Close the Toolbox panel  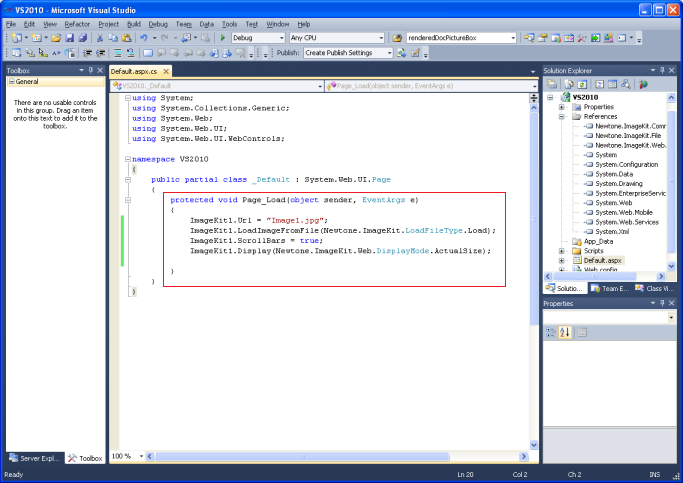[x=100, y=70]
